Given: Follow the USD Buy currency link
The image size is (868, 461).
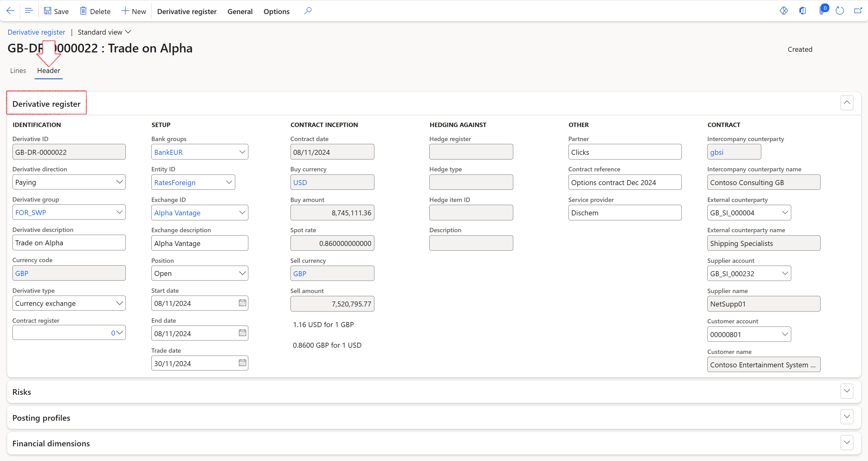Looking at the screenshot, I should pyautogui.click(x=300, y=182).
